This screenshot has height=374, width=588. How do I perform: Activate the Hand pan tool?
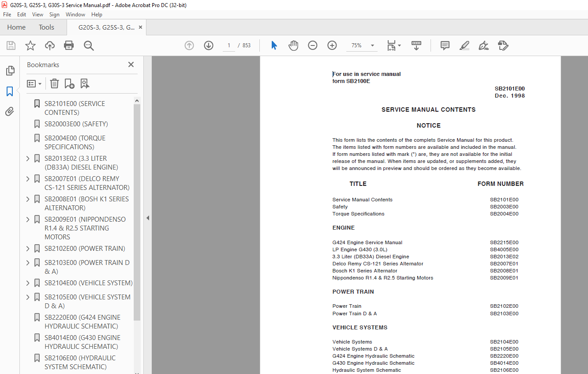pos(293,45)
